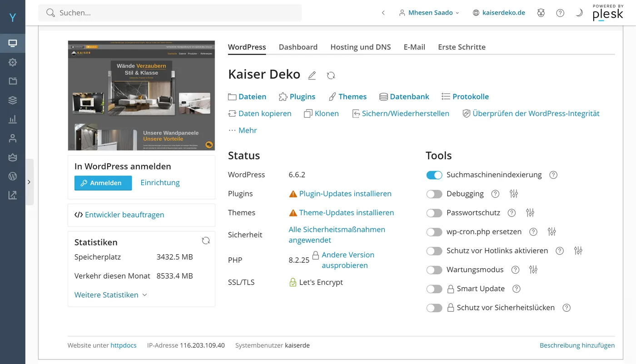The image size is (636, 364).
Task: Enable Schutz vor Hotlinks toggle
Action: [x=434, y=251]
